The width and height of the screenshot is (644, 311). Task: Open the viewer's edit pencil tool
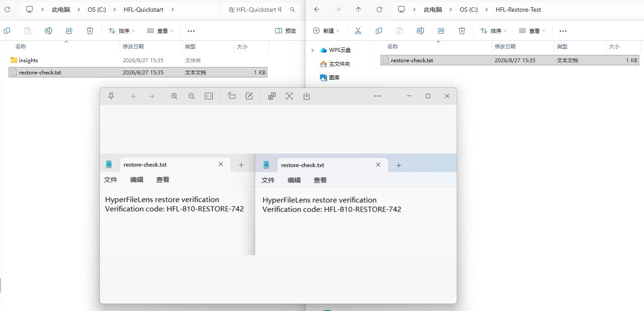(249, 96)
